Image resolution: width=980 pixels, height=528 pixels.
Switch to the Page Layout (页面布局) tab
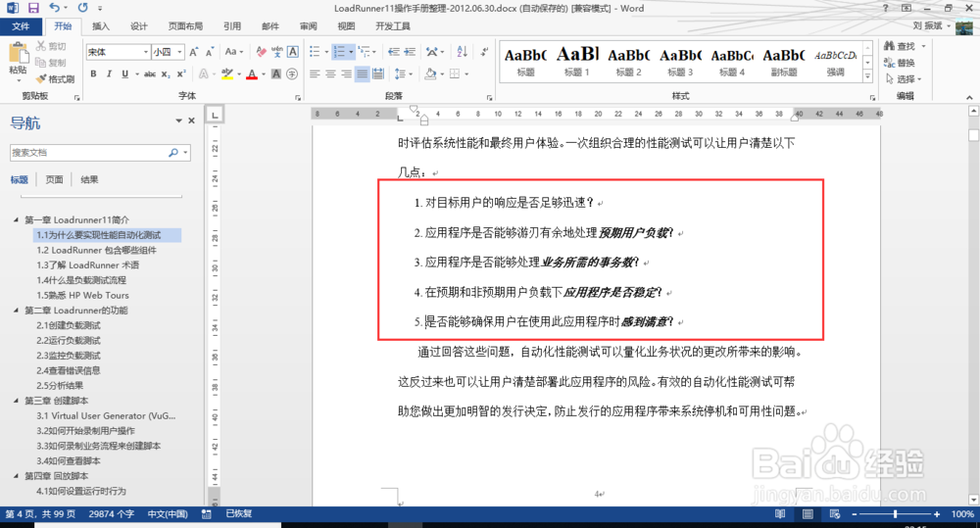point(185,26)
